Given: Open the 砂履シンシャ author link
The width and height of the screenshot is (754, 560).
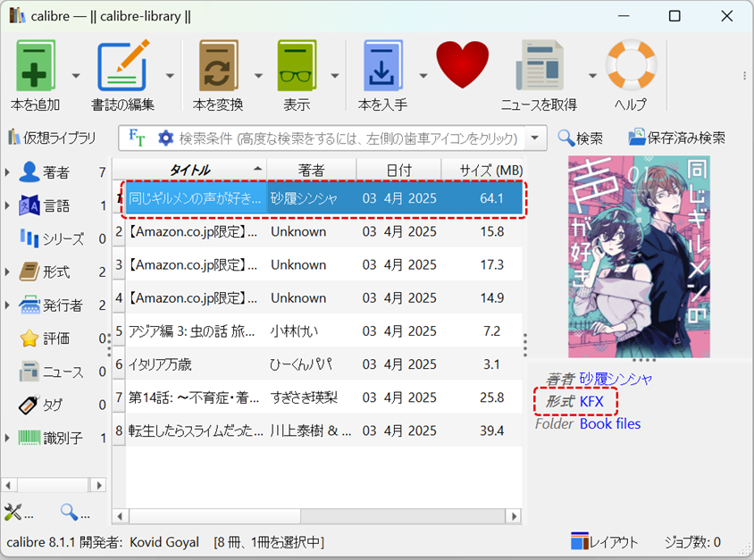Looking at the screenshot, I should 616,379.
